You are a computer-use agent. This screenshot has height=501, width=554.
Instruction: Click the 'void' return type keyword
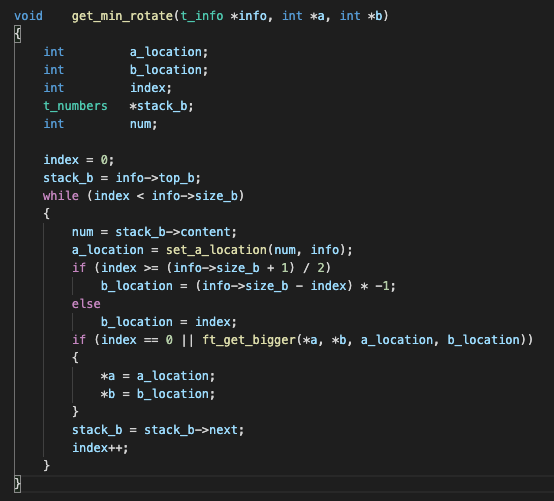tap(28, 16)
